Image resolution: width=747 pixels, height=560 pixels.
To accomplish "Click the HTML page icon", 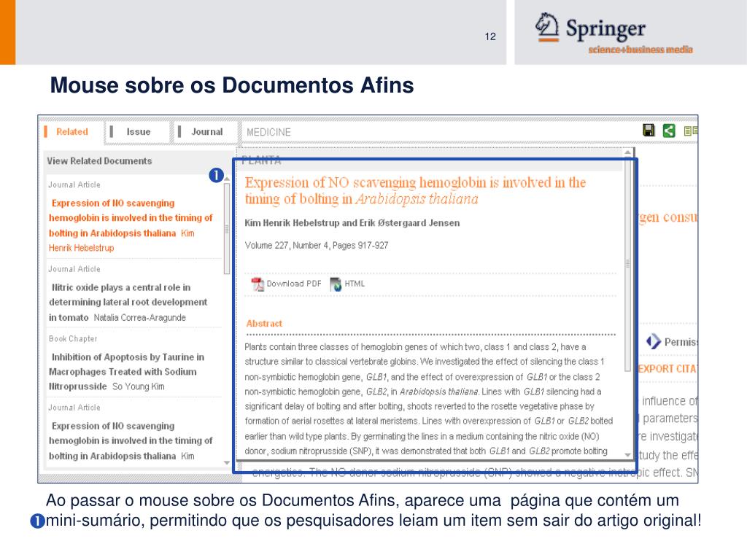I will coord(336,284).
